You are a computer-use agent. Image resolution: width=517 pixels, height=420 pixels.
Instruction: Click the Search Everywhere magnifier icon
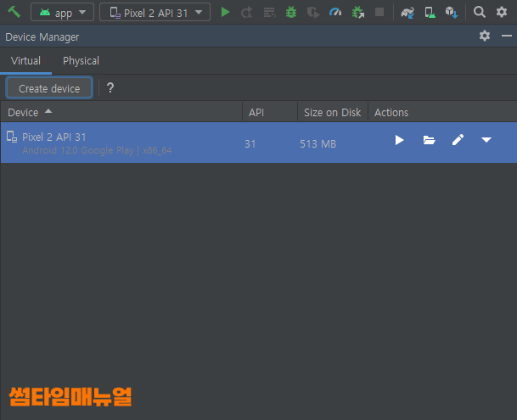point(479,12)
